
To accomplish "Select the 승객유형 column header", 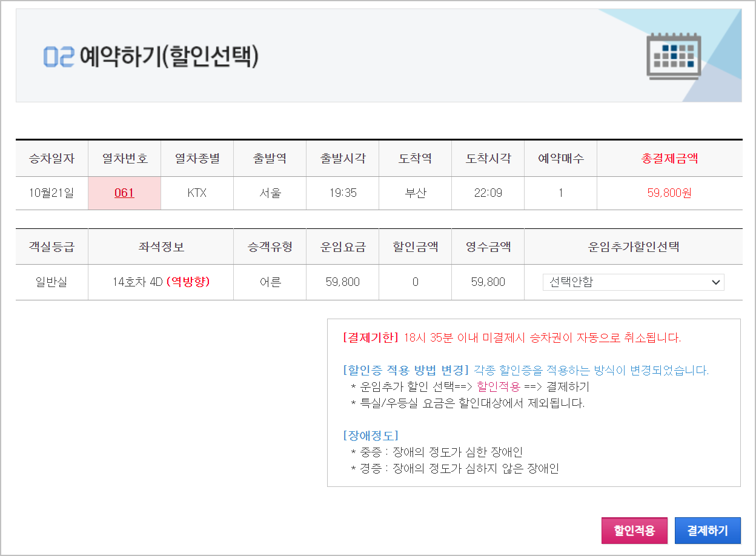I will coord(270,247).
